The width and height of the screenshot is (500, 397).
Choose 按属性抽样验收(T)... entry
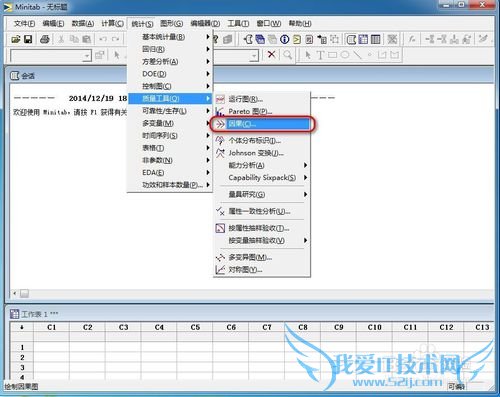click(262, 228)
